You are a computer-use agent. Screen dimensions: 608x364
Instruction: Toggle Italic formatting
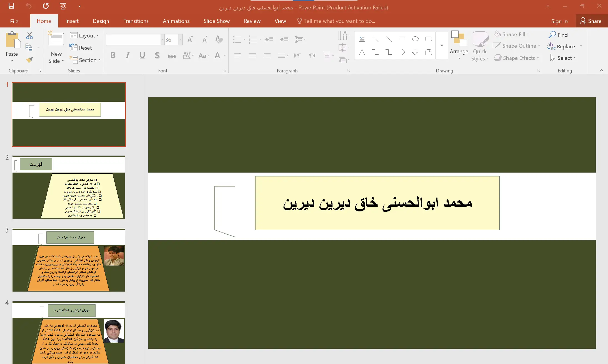tap(127, 55)
